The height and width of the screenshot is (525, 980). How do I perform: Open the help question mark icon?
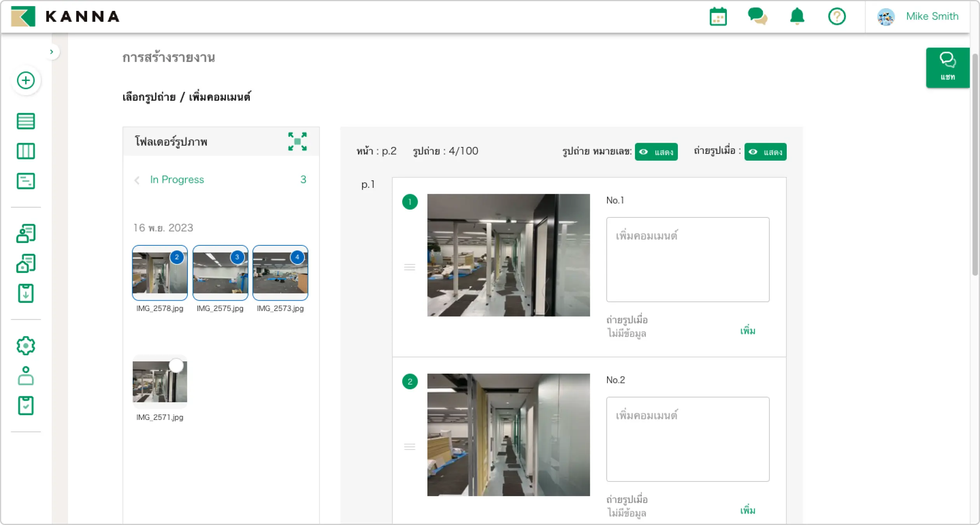pyautogui.click(x=836, y=17)
